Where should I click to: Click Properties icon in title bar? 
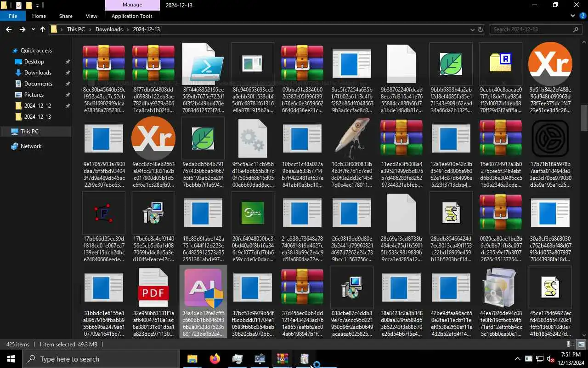tap(19, 6)
